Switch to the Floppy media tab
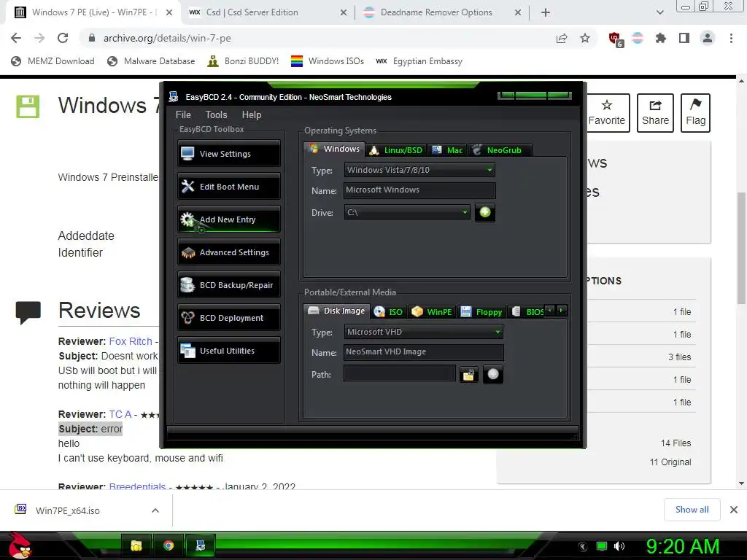Screen dimensions: 747x560 (x=481, y=312)
